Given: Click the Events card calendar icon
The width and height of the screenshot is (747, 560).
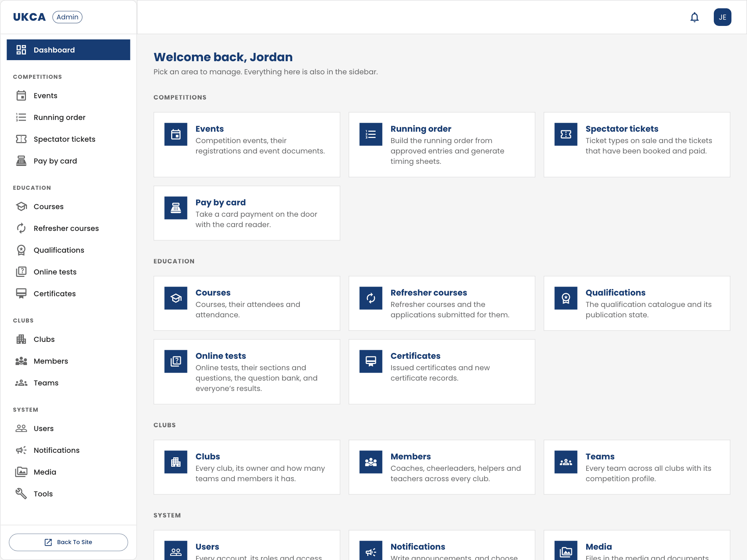Looking at the screenshot, I should 176,134.
